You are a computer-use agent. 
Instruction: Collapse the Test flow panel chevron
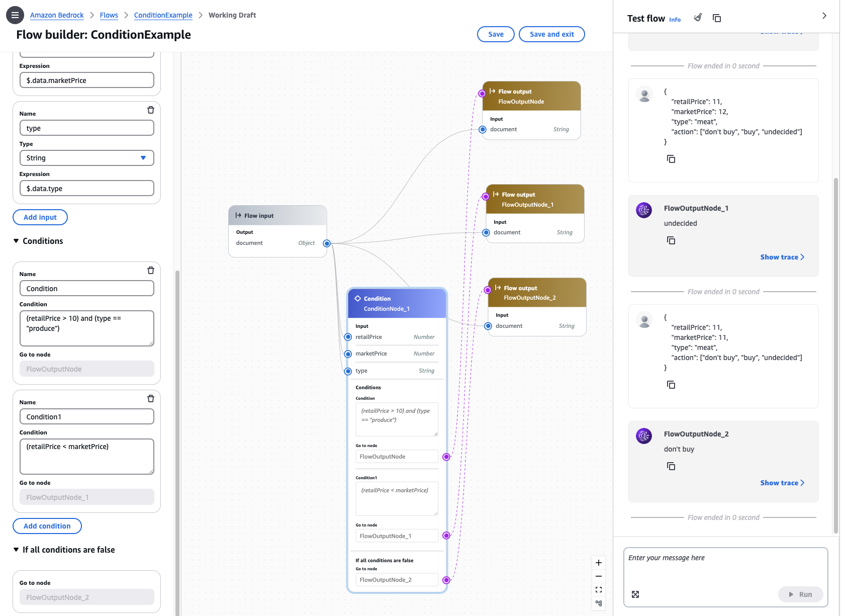824,16
